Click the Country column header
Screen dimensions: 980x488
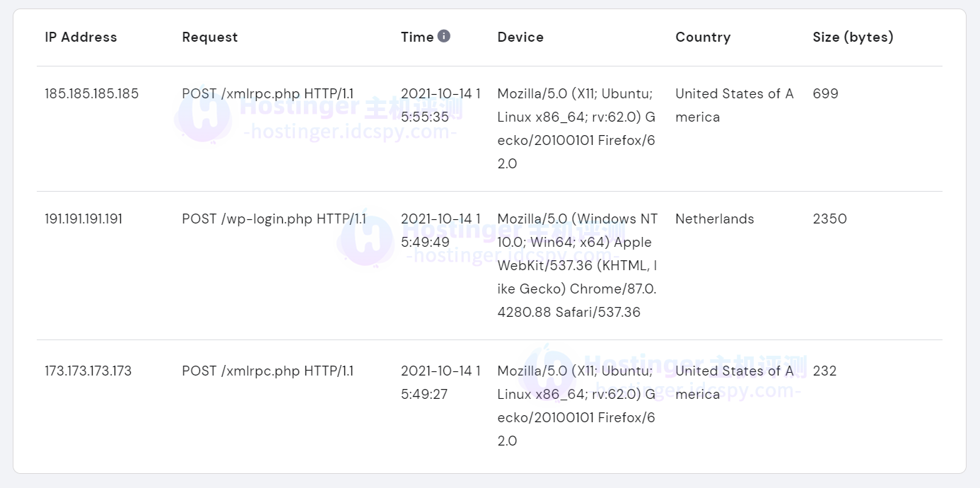[x=703, y=37]
